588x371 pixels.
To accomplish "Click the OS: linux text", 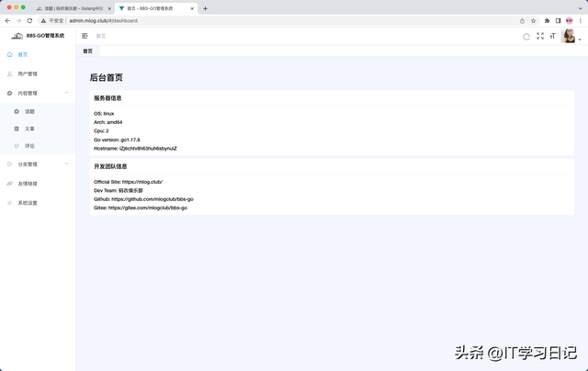I will 104,114.
